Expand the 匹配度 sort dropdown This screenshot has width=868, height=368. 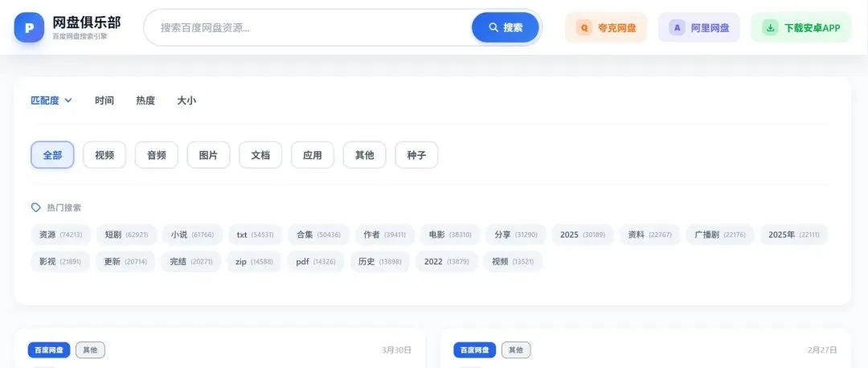click(x=51, y=100)
